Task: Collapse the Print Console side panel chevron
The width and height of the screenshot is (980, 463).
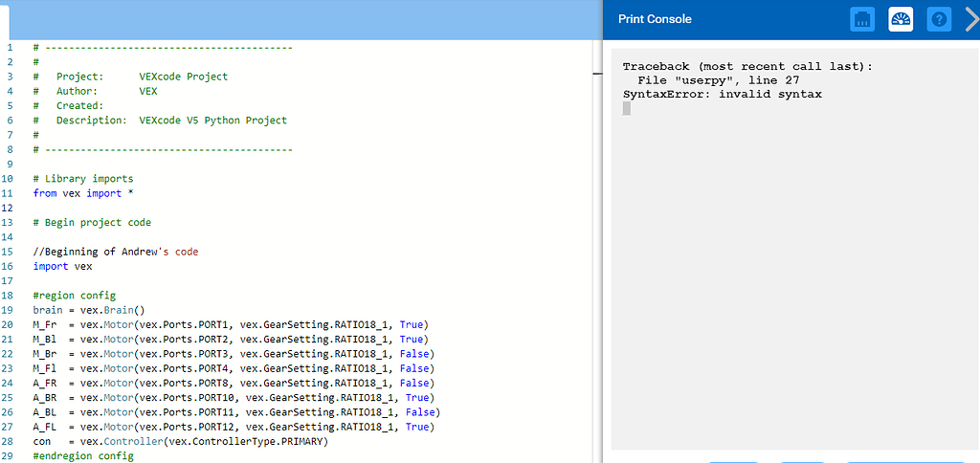Action: 972,19
